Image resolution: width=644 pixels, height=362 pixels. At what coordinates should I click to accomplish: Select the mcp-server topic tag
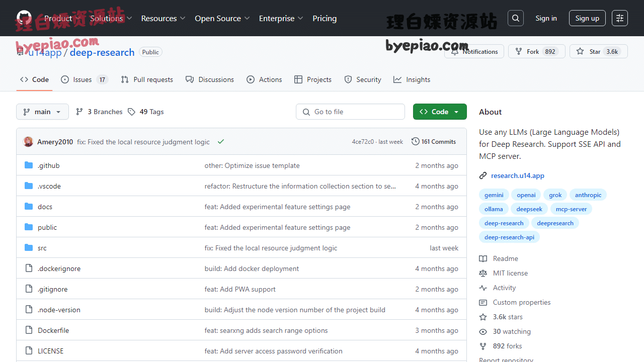[x=572, y=209]
